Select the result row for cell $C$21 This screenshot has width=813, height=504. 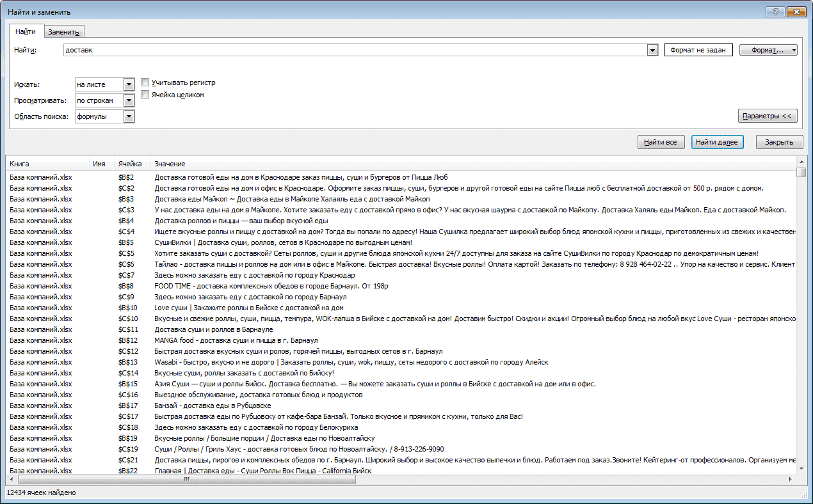401,460
